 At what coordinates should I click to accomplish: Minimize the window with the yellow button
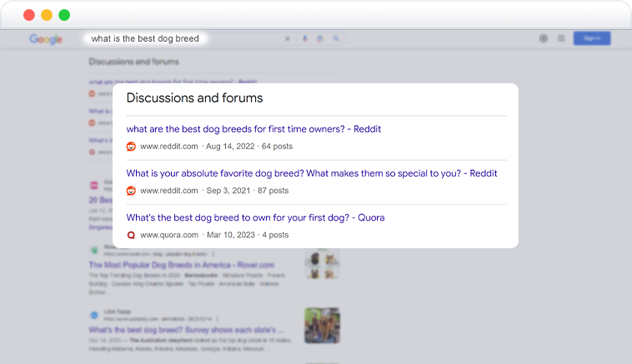(47, 15)
